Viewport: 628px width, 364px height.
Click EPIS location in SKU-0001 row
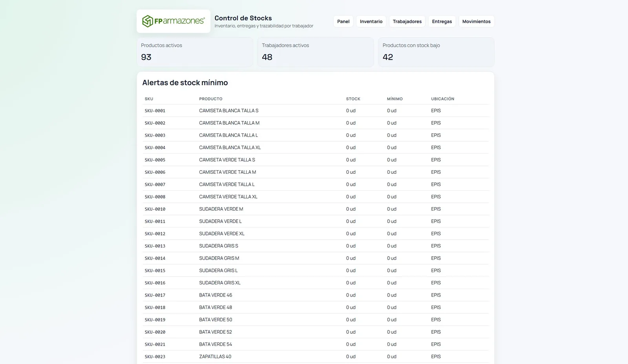(436, 111)
